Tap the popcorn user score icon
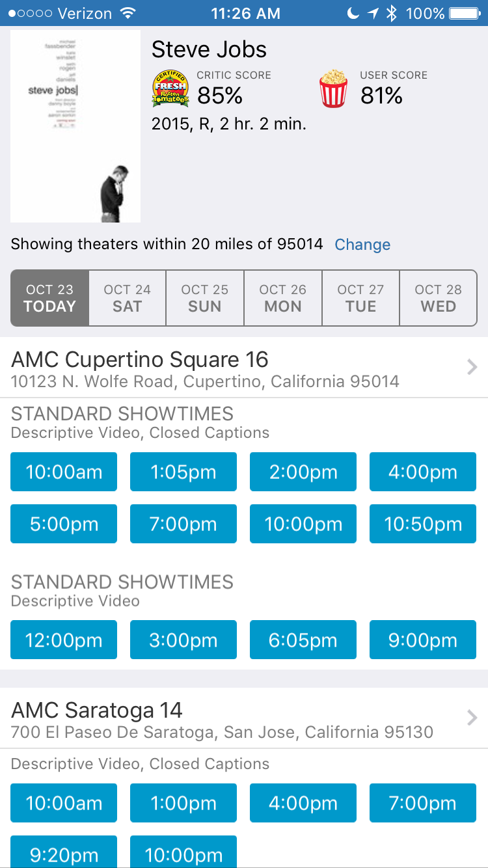 click(334, 89)
